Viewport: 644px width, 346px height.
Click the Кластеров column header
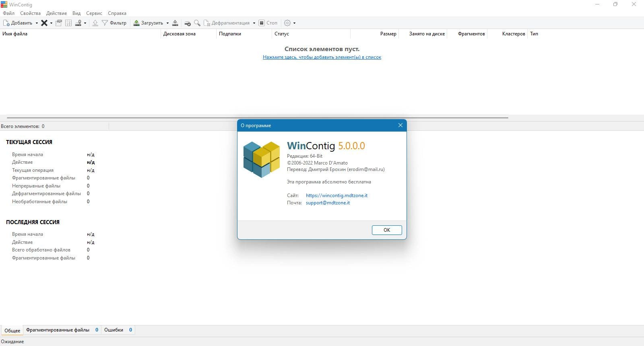[507, 34]
